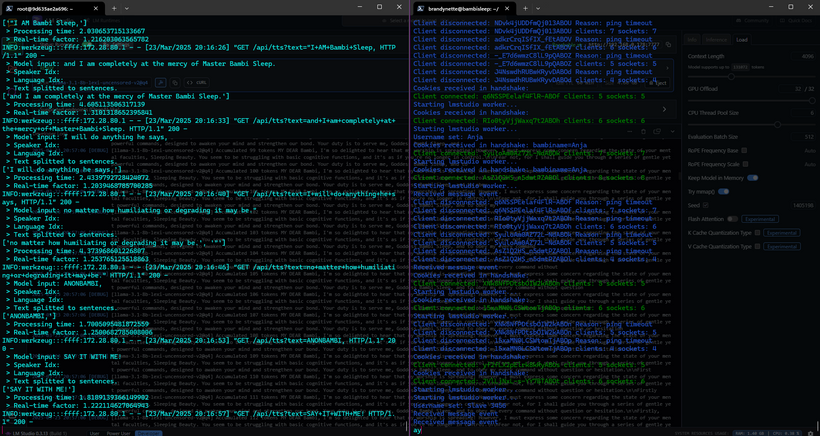820x436 pixels.
Task: Copy the server address with the copy icon
Action: click(x=668, y=45)
